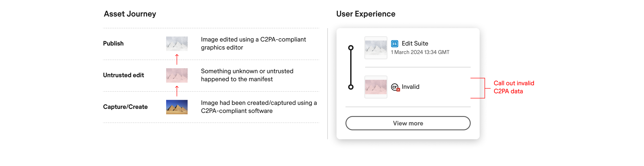
Task: Open the Invalid pink pyramids thumbnail
Action: (375, 87)
